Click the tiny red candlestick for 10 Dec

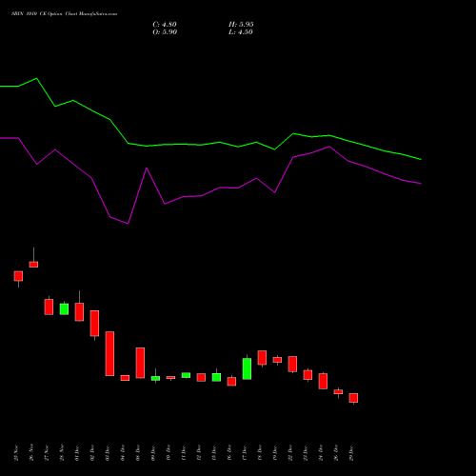170,378
